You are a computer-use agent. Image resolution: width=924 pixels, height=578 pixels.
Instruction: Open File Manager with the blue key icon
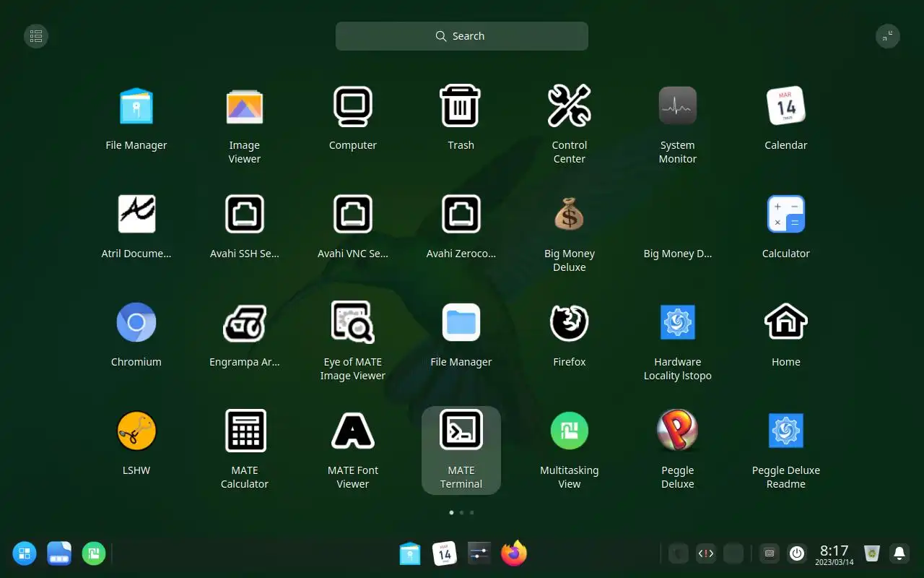click(136, 106)
